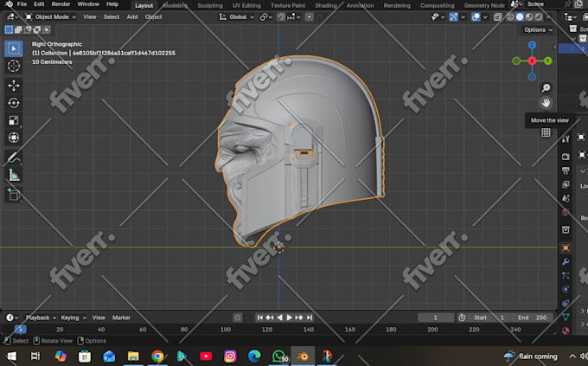Open the File menu
The height and width of the screenshot is (366, 588).
(22, 4)
